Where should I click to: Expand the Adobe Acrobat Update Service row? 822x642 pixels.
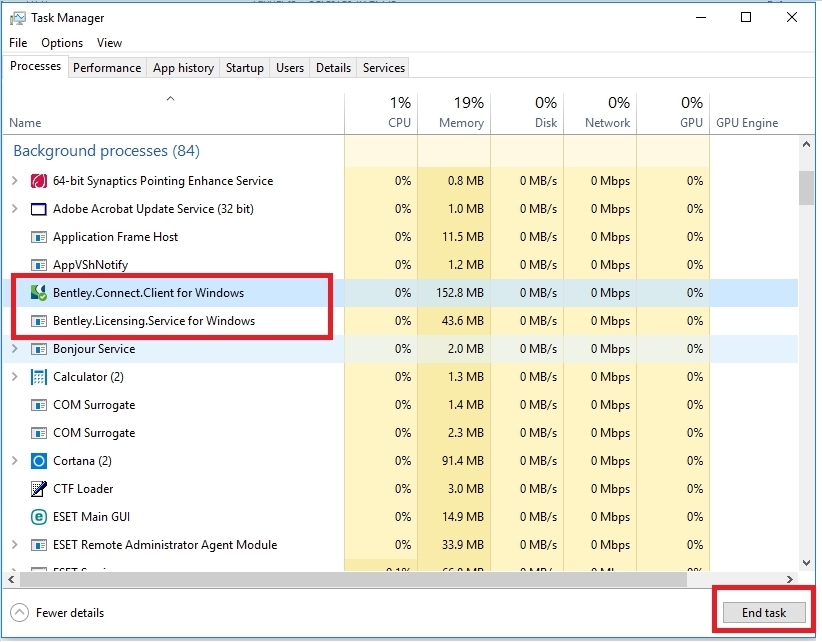click(x=15, y=209)
